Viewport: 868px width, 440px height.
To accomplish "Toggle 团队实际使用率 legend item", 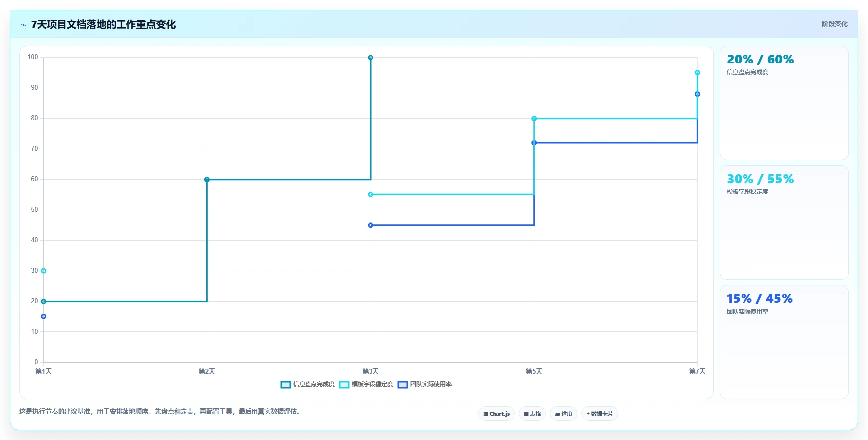I will click(425, 384).
